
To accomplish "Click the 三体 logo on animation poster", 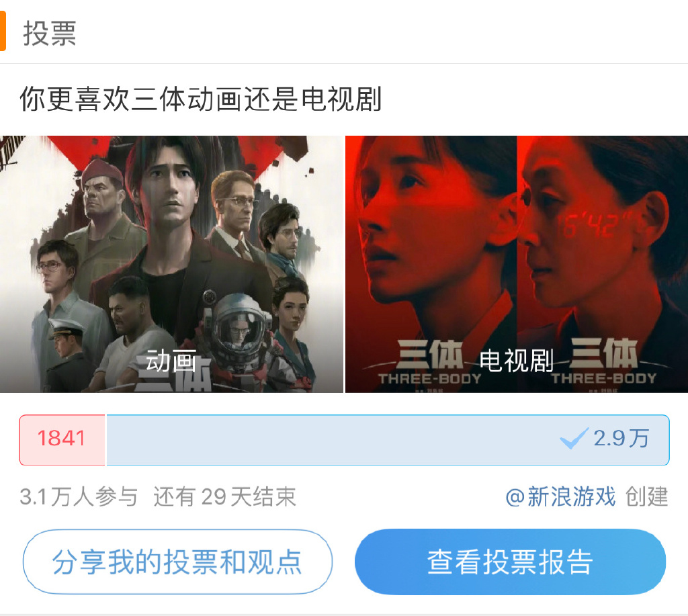I will pos(174,373).
